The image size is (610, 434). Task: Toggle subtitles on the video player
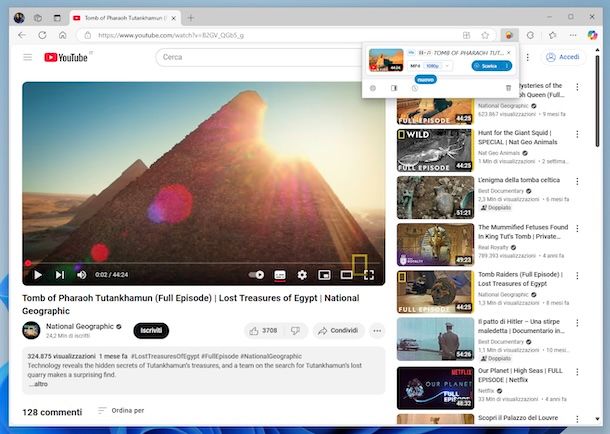coord(280,275)
